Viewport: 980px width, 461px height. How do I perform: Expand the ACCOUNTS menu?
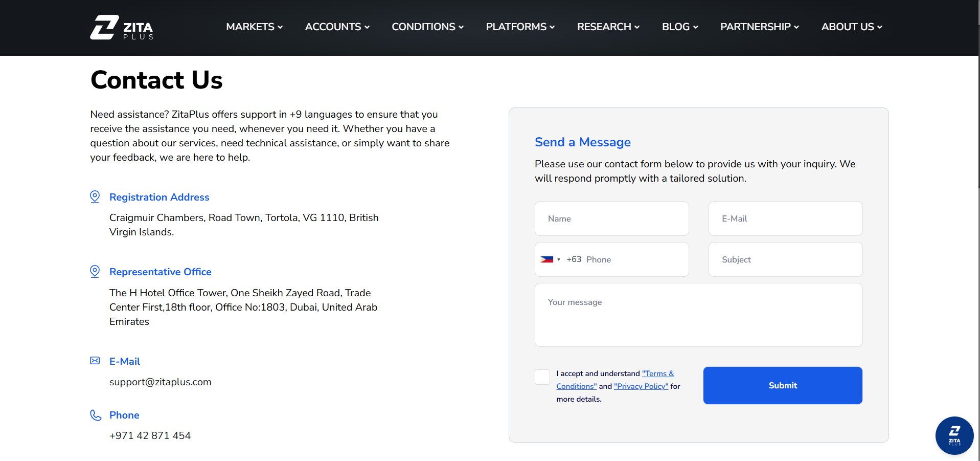click(x=337, y=27)
